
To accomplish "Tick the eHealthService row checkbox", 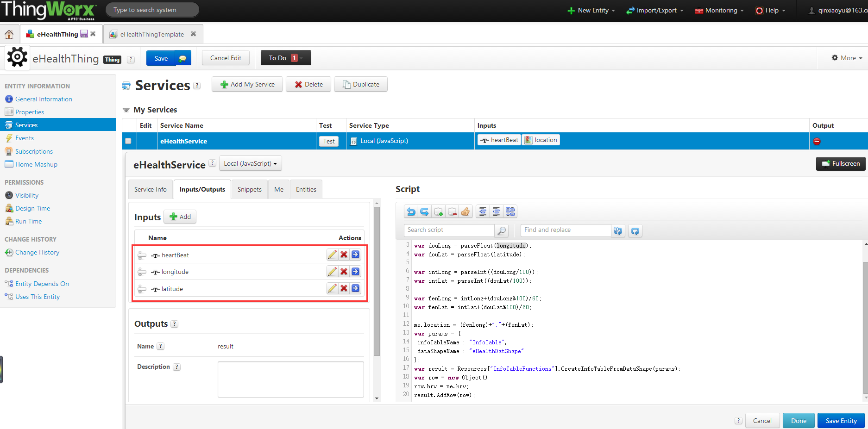I will point(128,141).
